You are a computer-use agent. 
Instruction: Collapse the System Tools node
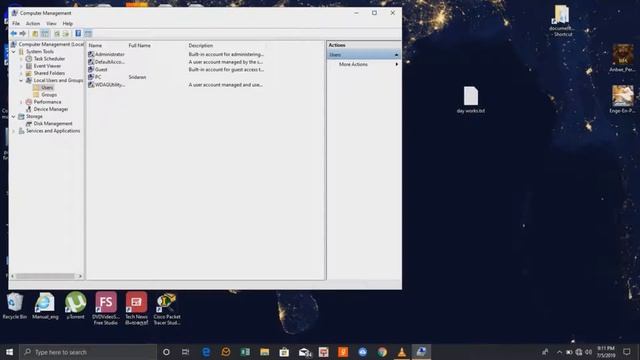(x=14, y=51)
